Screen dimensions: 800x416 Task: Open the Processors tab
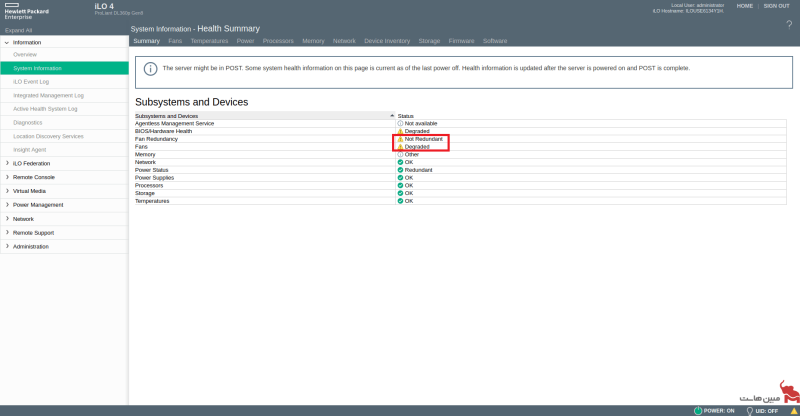(x=278, y=41)
